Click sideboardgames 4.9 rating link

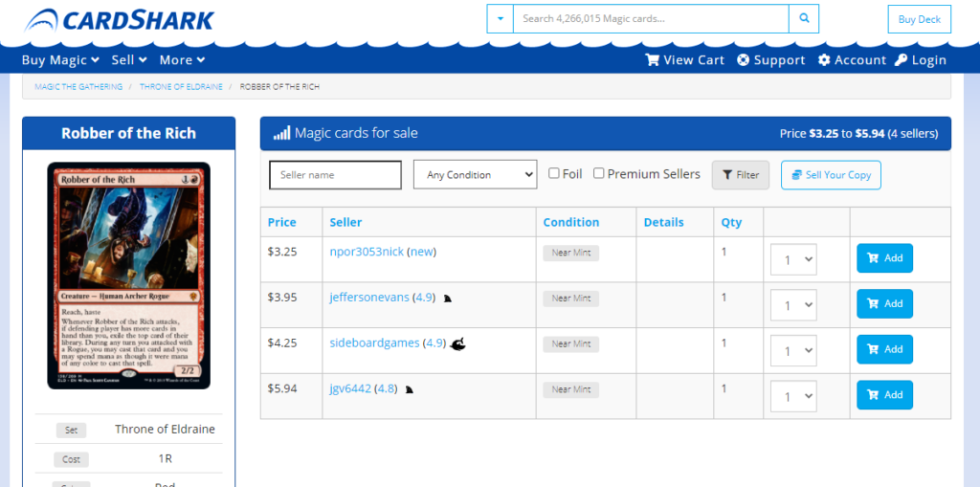[434, 343]
